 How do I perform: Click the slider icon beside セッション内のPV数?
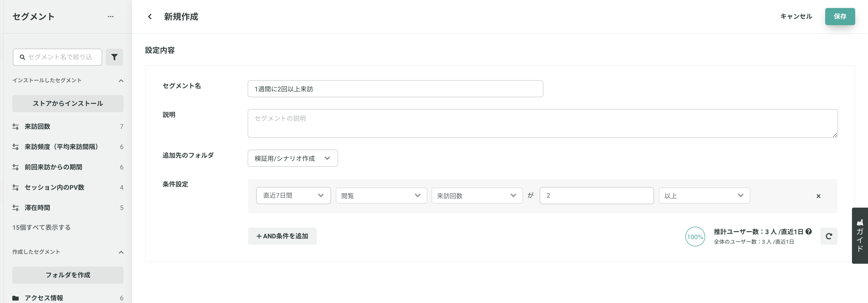[x=16, y=187]
